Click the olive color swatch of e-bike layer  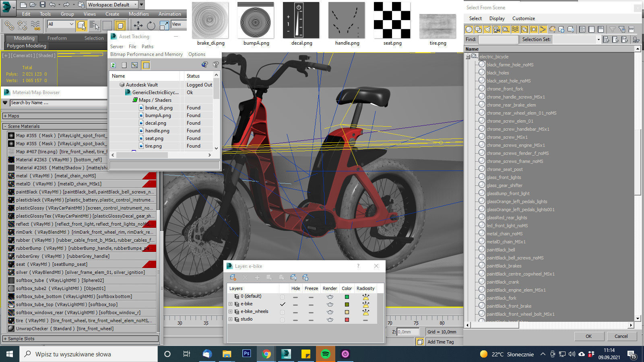[x=347, y=304]
